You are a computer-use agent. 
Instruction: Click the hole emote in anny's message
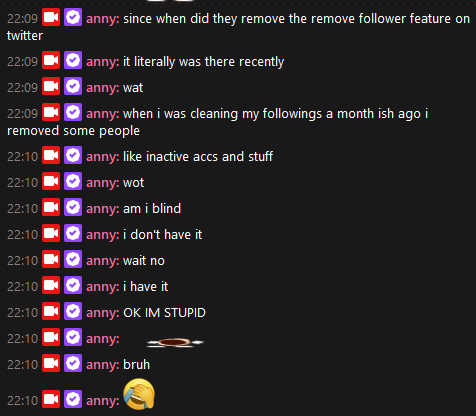coord(175,342)
